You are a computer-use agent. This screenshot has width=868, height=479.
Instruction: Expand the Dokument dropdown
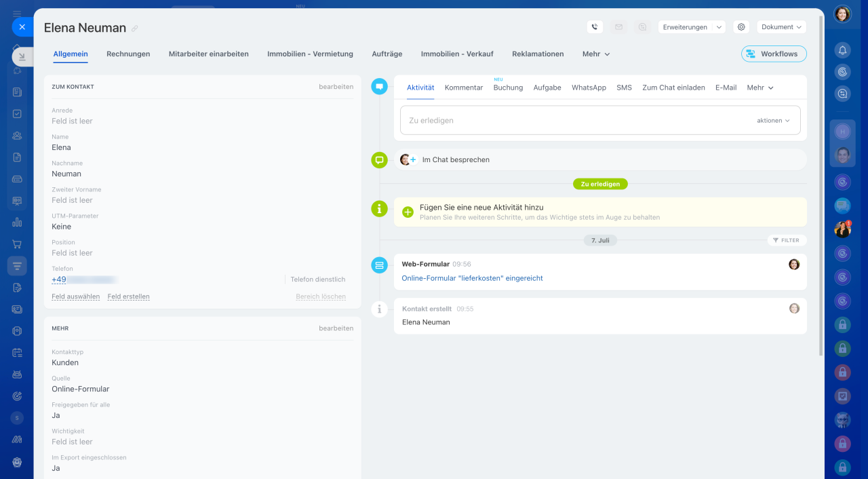tap(781, 27)
